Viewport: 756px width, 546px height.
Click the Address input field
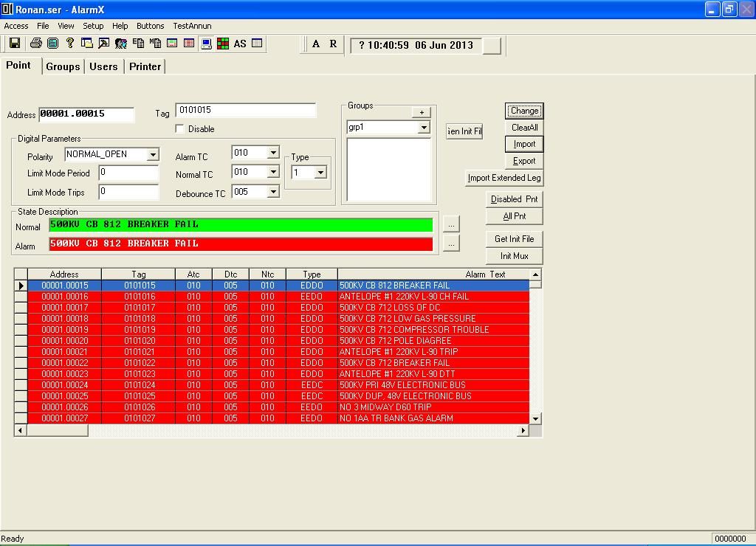point(86,114)
